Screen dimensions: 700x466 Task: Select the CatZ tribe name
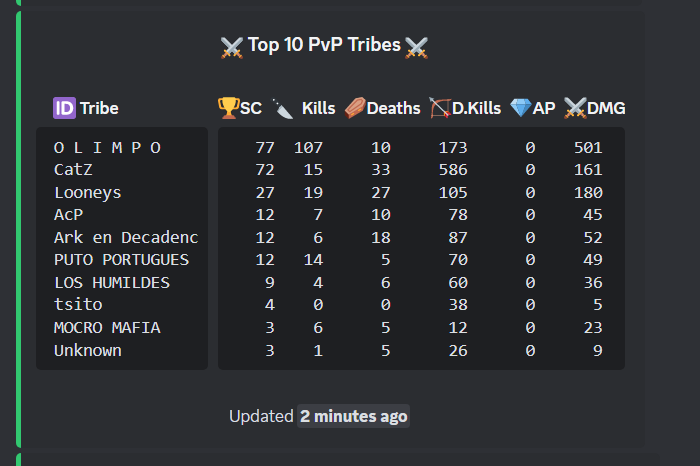(73, 170)
